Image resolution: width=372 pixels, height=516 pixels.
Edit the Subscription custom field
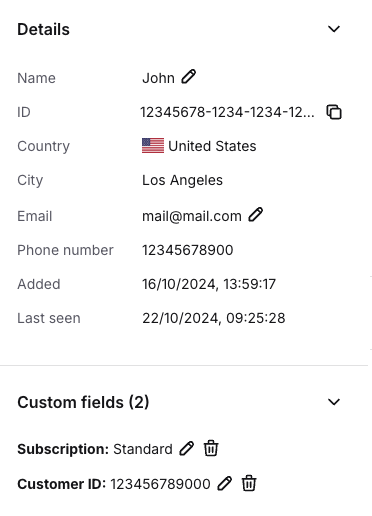click(187, 448)
